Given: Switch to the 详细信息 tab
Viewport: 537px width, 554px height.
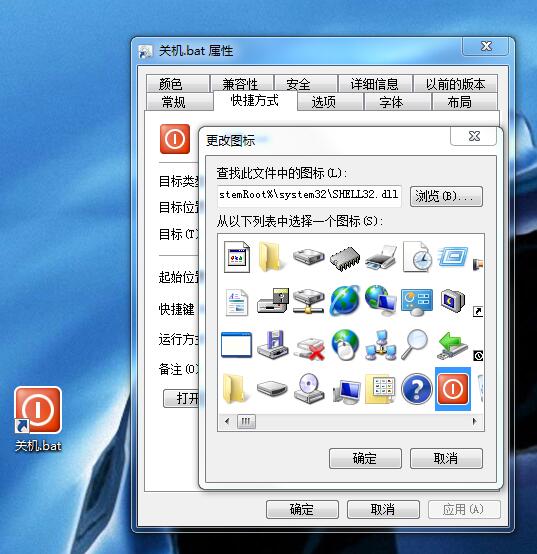Looking at the screenshot, I should pyautogui.click(x=376, y=83).
